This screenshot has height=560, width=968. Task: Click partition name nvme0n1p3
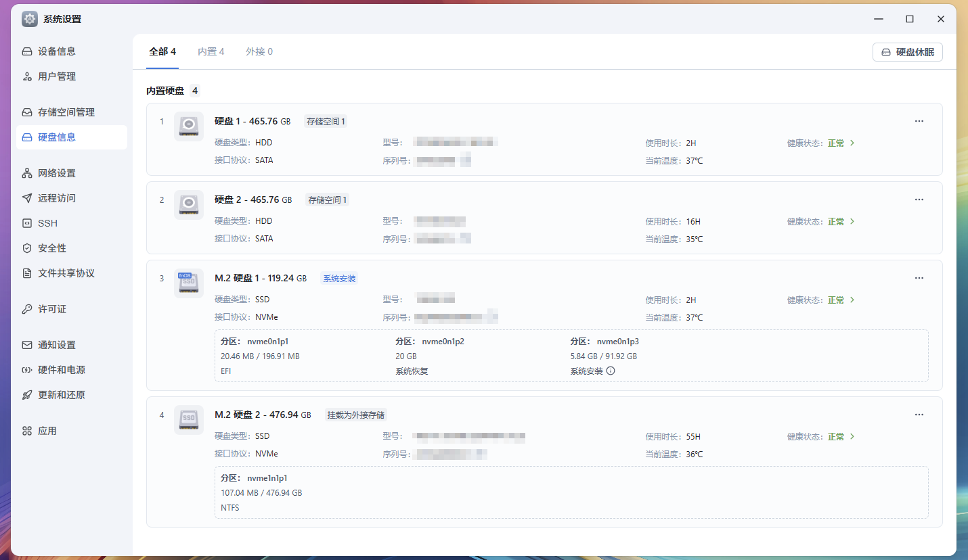tap(618, 342)
